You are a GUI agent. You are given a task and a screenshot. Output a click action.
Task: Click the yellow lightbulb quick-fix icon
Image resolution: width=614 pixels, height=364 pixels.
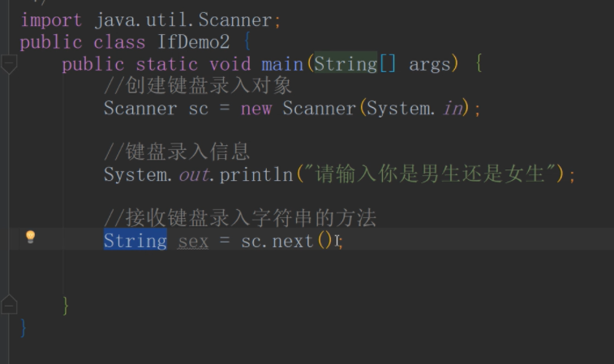click(31, 237)
